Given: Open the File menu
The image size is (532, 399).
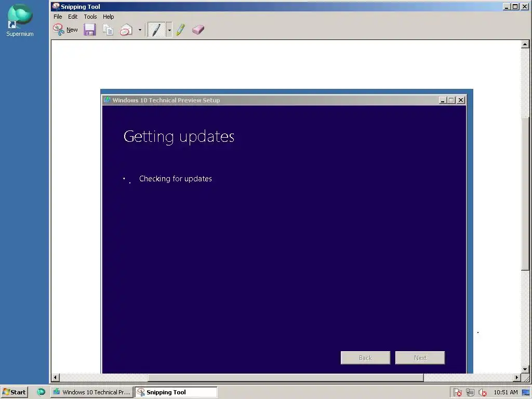Looking at the screenshot, I should (58, 17).
